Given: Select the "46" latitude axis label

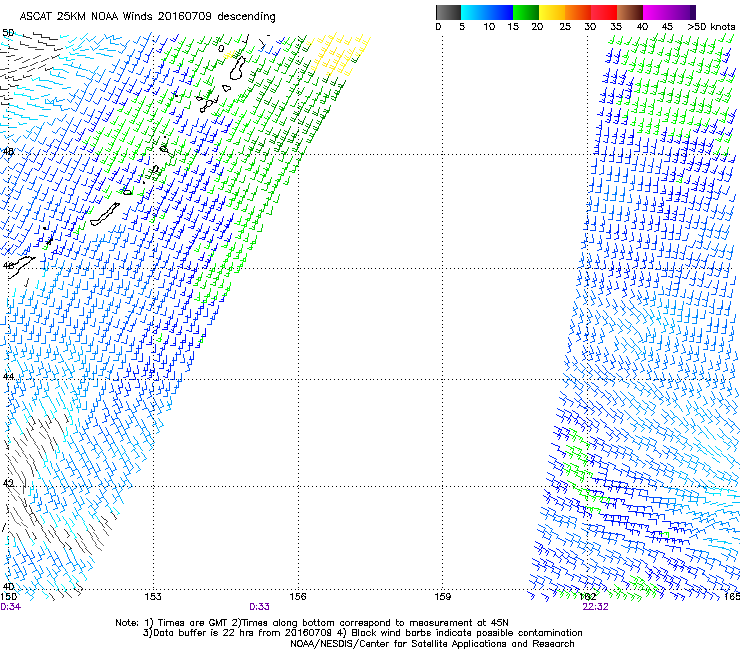Looking at the screenshot, I should (x=8, y=266).
